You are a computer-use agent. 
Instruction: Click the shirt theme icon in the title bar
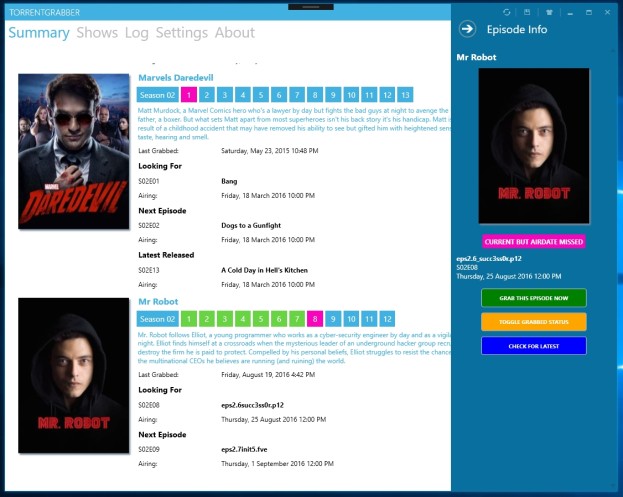point(549,12)
